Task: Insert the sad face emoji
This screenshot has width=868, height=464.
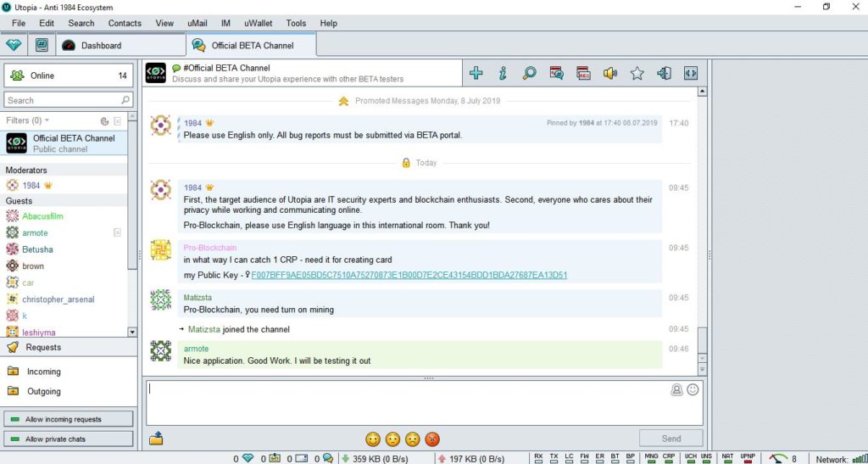Action: (x=413, y=439)
